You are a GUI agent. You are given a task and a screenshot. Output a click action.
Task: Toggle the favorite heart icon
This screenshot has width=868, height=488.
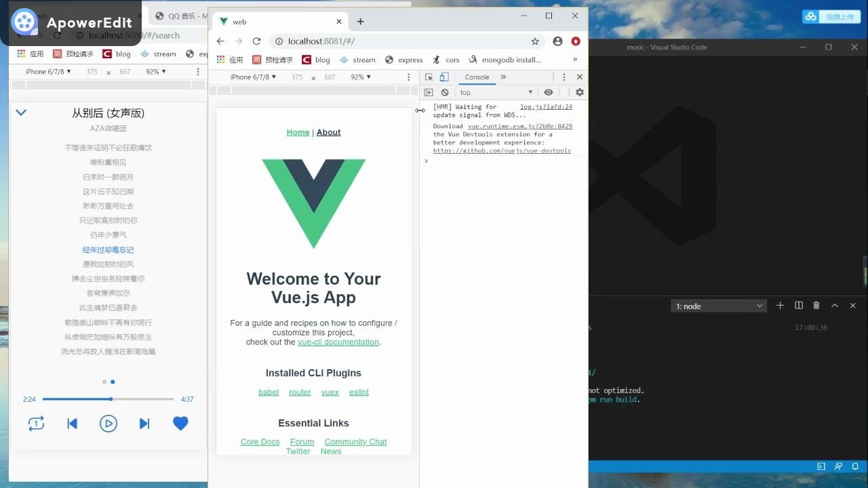point(180,424)
